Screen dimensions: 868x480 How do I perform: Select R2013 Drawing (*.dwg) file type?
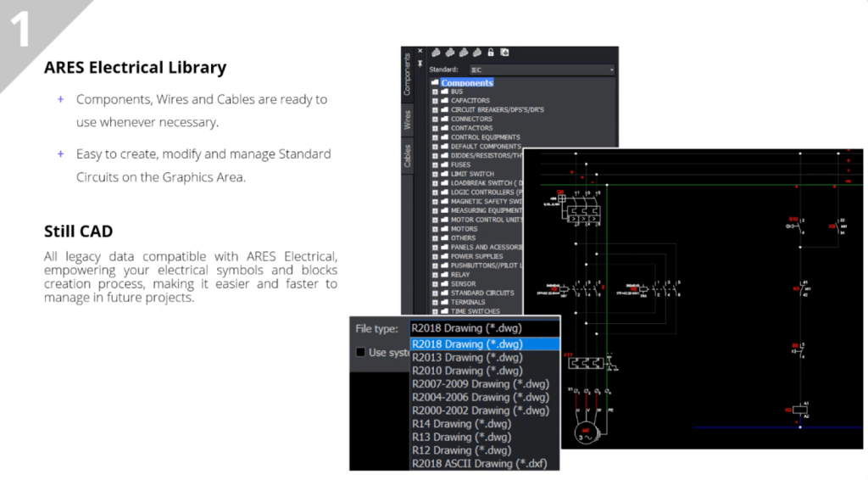(467, 358)
